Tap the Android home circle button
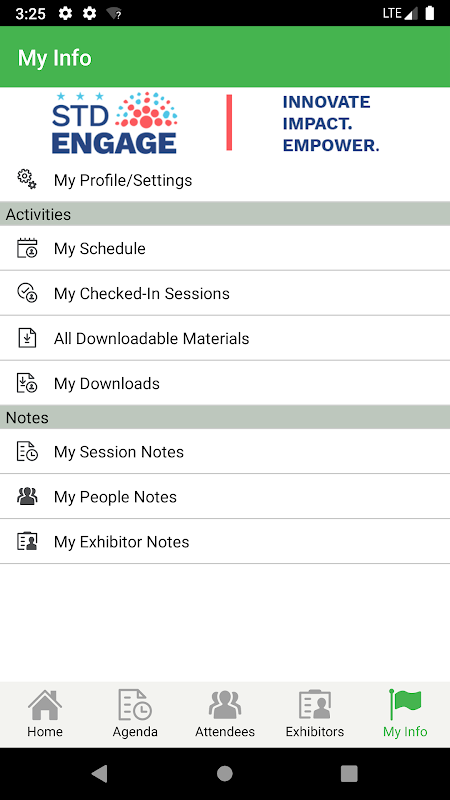Viewport: 450px width, 800px height. (224, 773)
